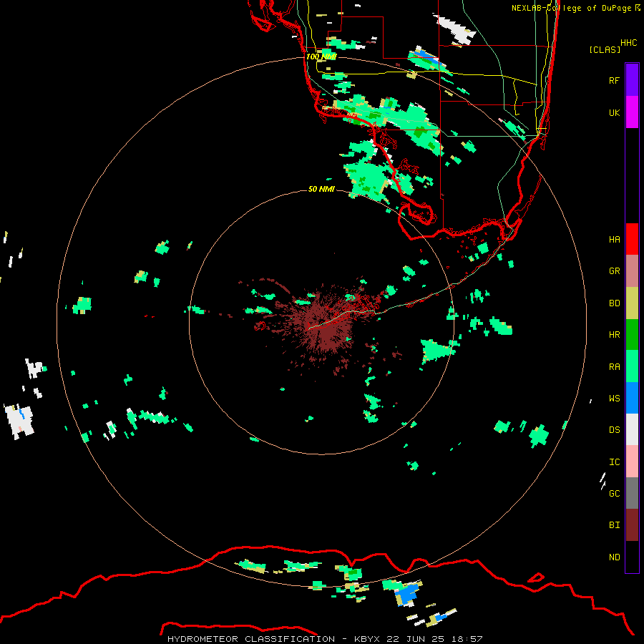Click the '100 NMI' range ring label
Image resolution: width=644 pixels, height=644 pixels.
321,57
